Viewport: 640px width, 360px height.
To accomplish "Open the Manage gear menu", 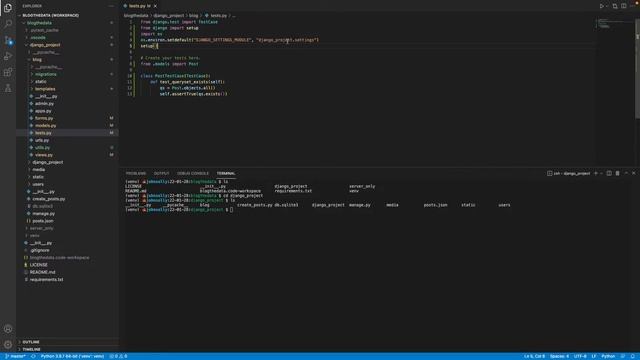I will pos(8,344).
